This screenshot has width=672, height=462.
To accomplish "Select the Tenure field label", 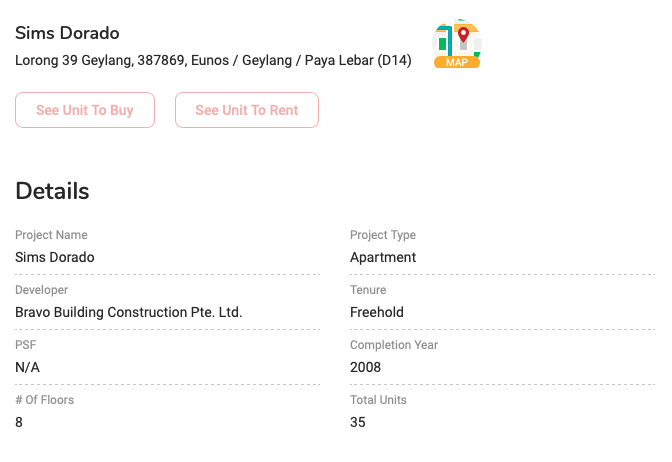I will [x=370, y=290].
